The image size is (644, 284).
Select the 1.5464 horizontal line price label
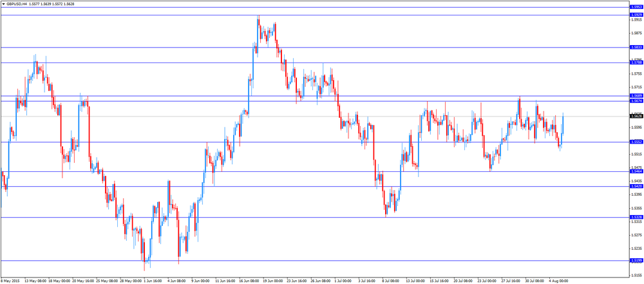pos(636,171)
